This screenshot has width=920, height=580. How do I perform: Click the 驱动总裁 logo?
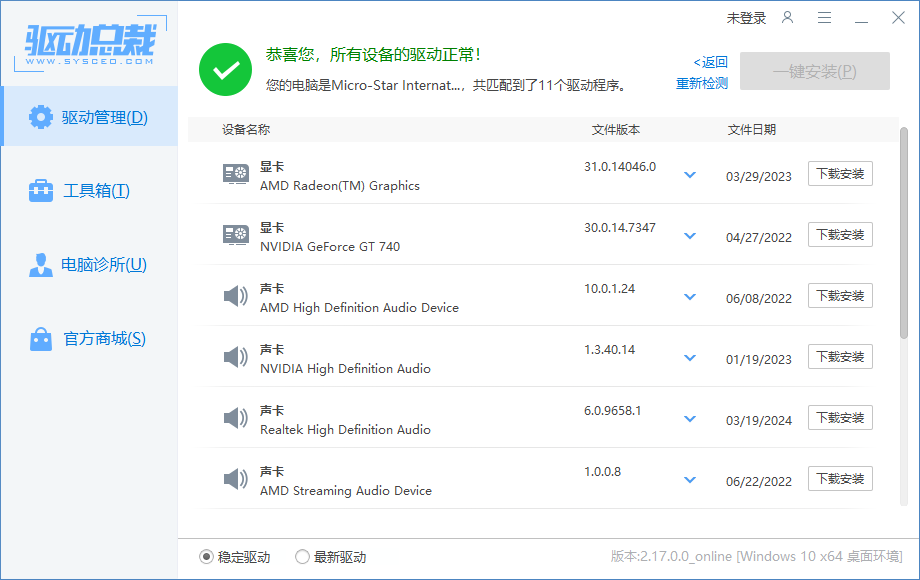pyautogui.click(x=90, y=43)
